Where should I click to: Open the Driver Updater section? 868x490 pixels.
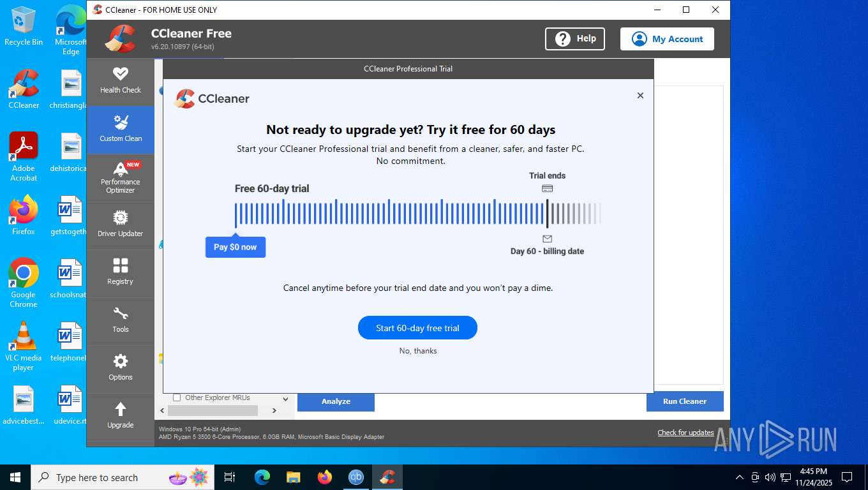[x=120, y=225]
